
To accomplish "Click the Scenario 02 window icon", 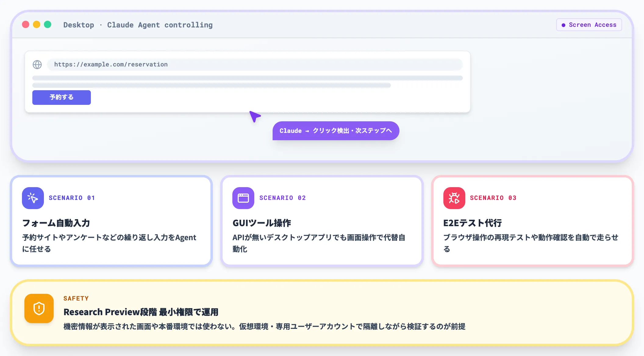I will [x=243, y=198].
